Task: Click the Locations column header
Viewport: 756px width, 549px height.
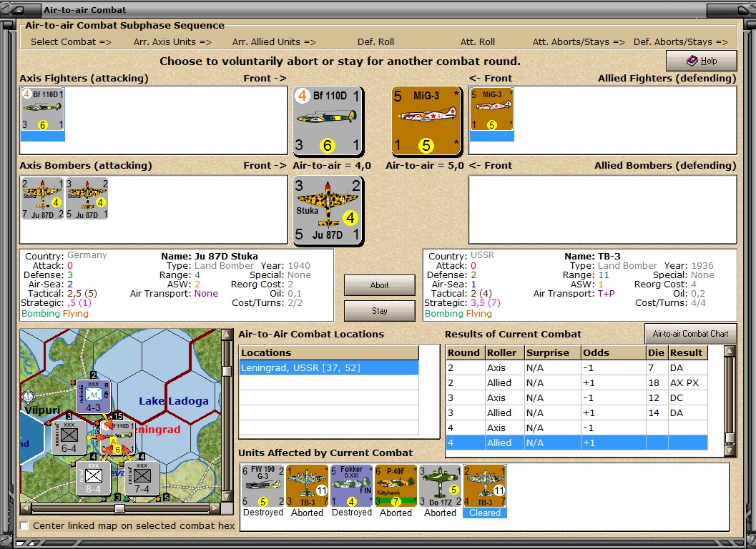Action: click(329, 353)
